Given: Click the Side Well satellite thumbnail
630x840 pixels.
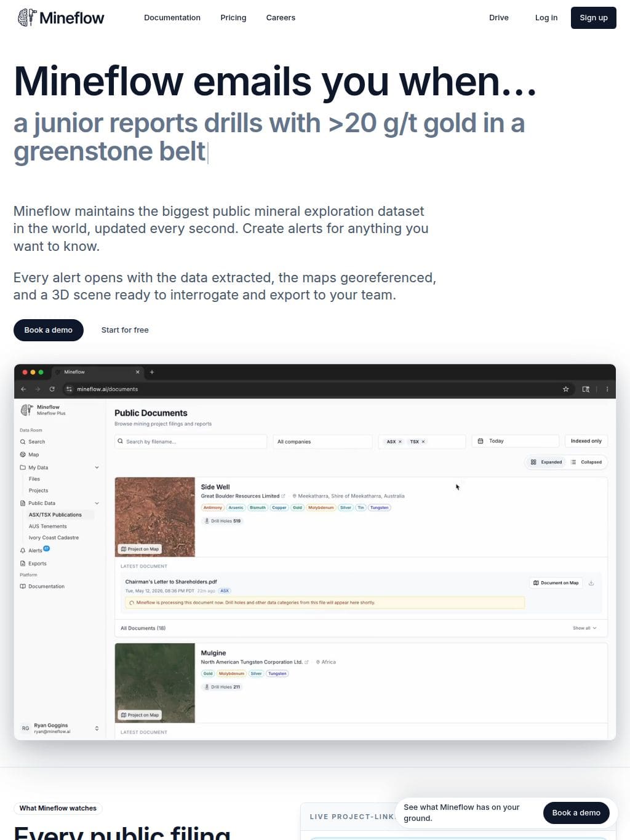Looking at the screenshot, I should coord(155,517).
